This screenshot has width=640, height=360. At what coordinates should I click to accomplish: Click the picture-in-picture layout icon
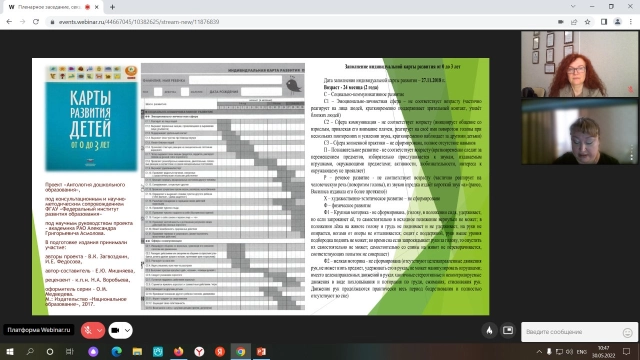(508, 330)
